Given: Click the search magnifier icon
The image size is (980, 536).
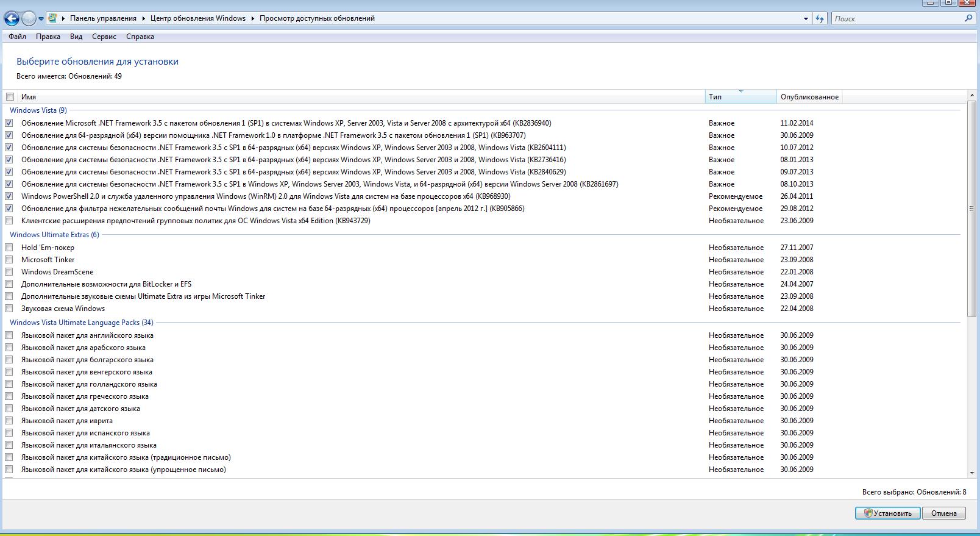Looking at the screenshot, I should [968, 18].
